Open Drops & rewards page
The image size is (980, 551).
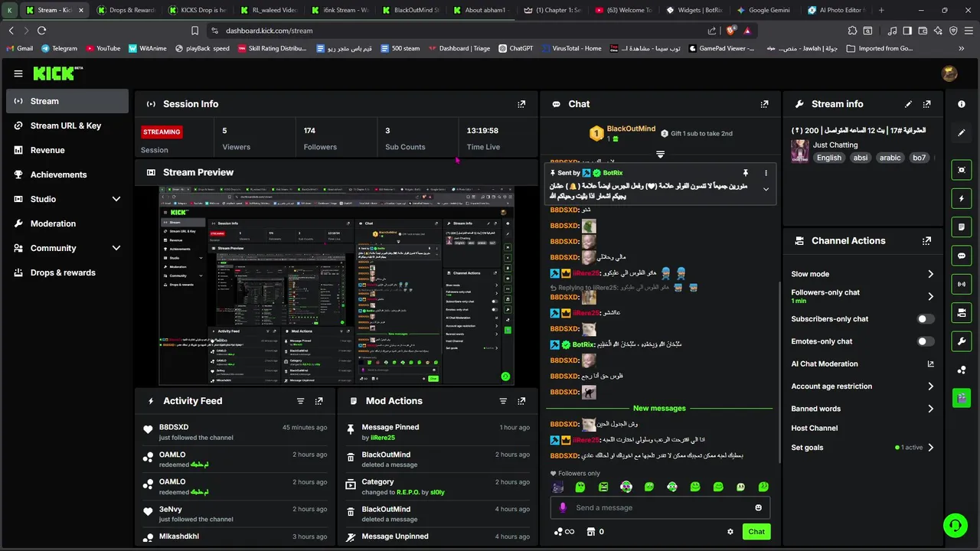[x=67, y=272]
